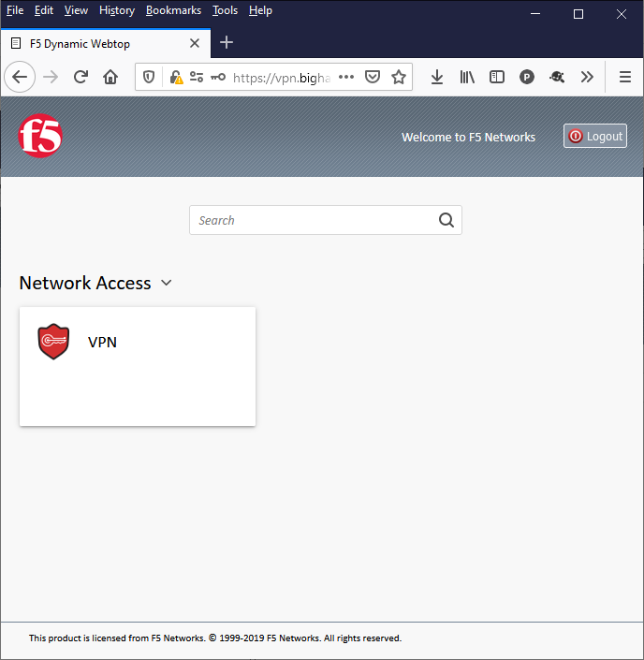The height and width of the screenshot is (660, 644).
Task: View site security padlock warning info
Action: click(176, 77)
